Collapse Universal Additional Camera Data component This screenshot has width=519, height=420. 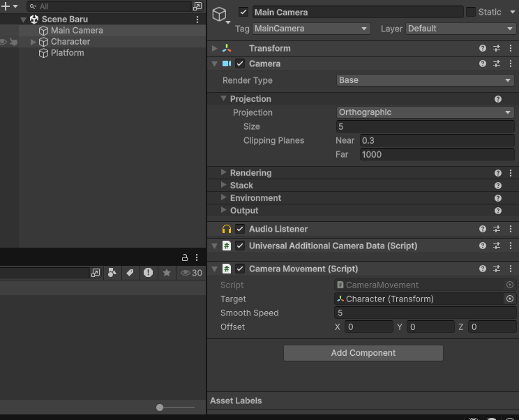[x=214, y=246]
